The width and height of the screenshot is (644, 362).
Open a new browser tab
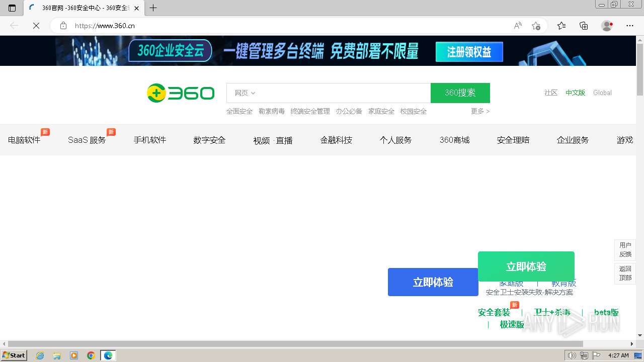pyautogui.click(x=153, y=8)
